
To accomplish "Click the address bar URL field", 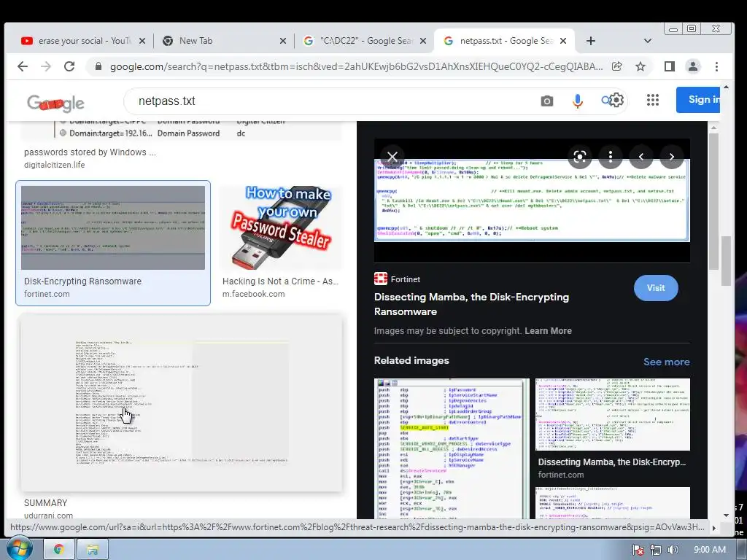I will pyautogui.click(x=356, y=66).
